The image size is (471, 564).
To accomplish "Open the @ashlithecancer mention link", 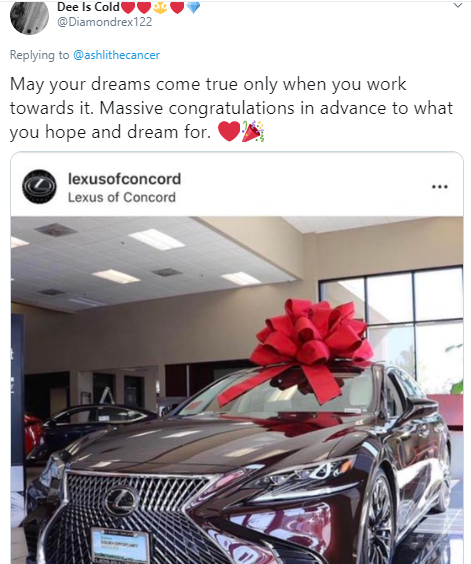I will click(116, 55).
